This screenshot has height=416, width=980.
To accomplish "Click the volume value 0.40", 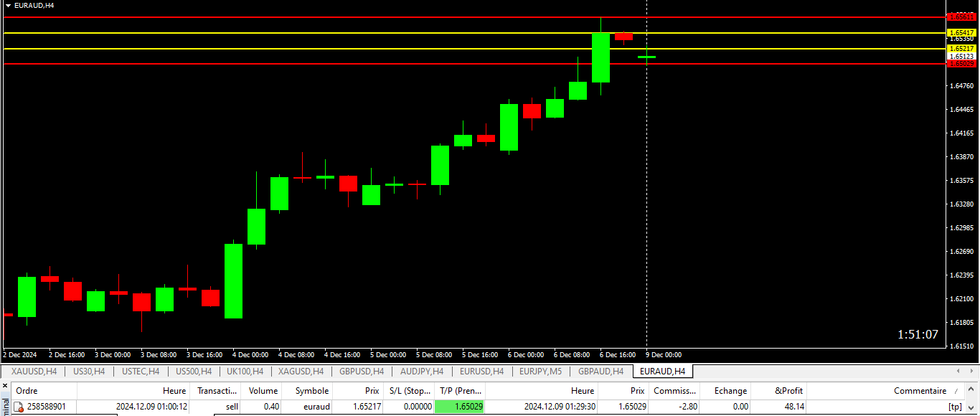I will [x=270, y=407].
